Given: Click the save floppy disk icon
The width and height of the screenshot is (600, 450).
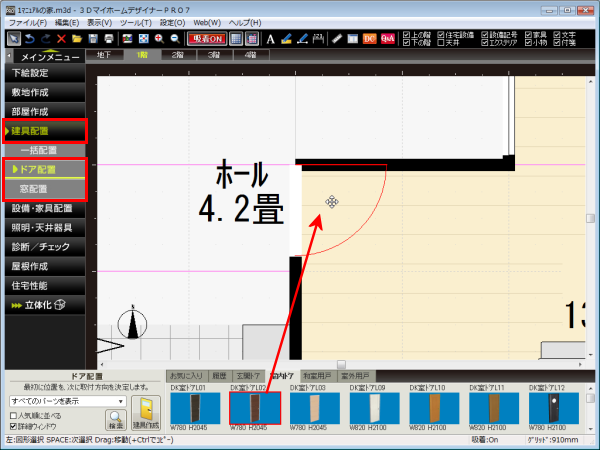Looking at the screenshot, I should [x=93, y=38].
